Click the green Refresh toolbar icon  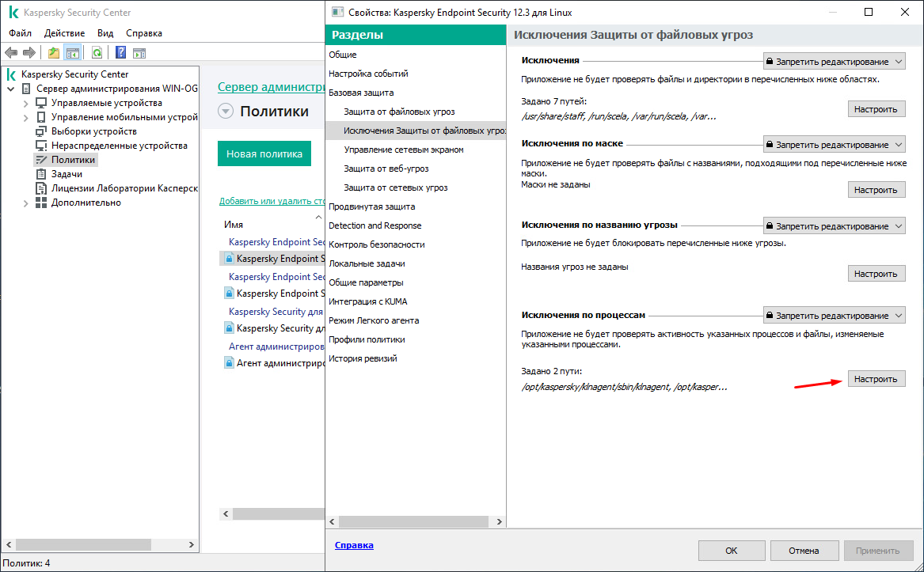click(x=97, y=53)
